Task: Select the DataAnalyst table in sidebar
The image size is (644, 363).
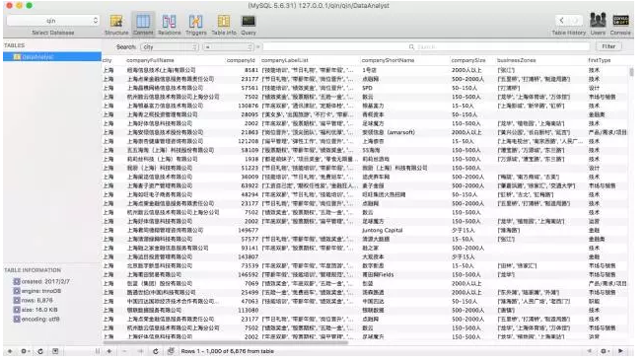Action: point(52,56)
